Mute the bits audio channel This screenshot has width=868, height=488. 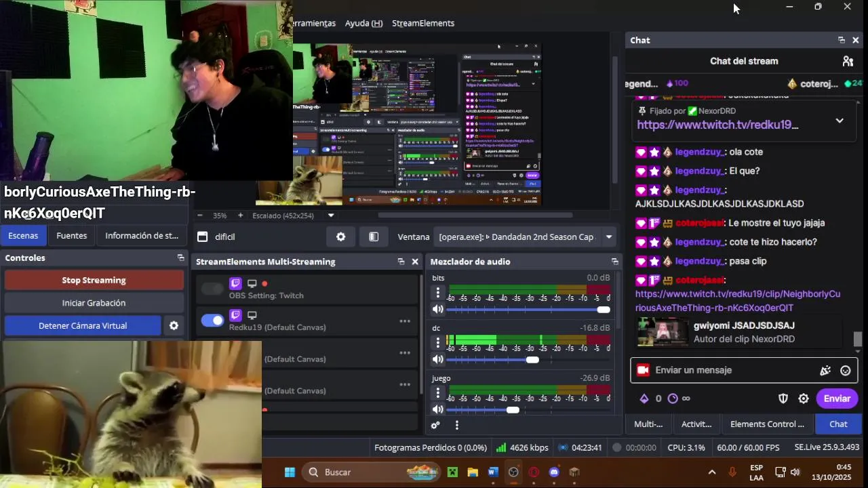pos(438,310)
